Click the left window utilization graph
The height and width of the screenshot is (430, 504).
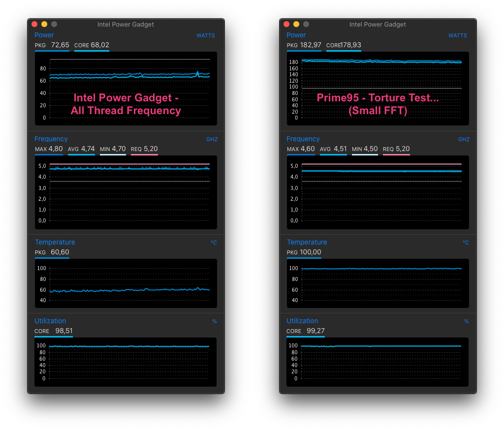pyautogui.click(x=126, y=362)
